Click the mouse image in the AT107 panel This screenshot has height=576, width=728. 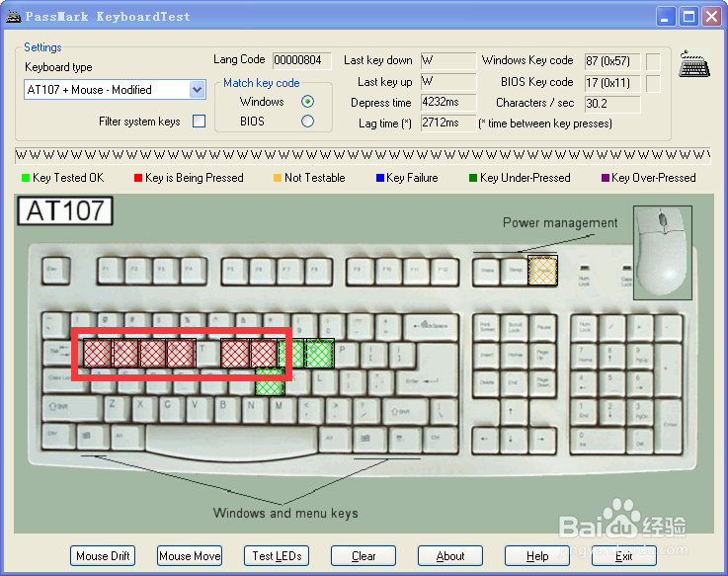(x=663, y=252)
